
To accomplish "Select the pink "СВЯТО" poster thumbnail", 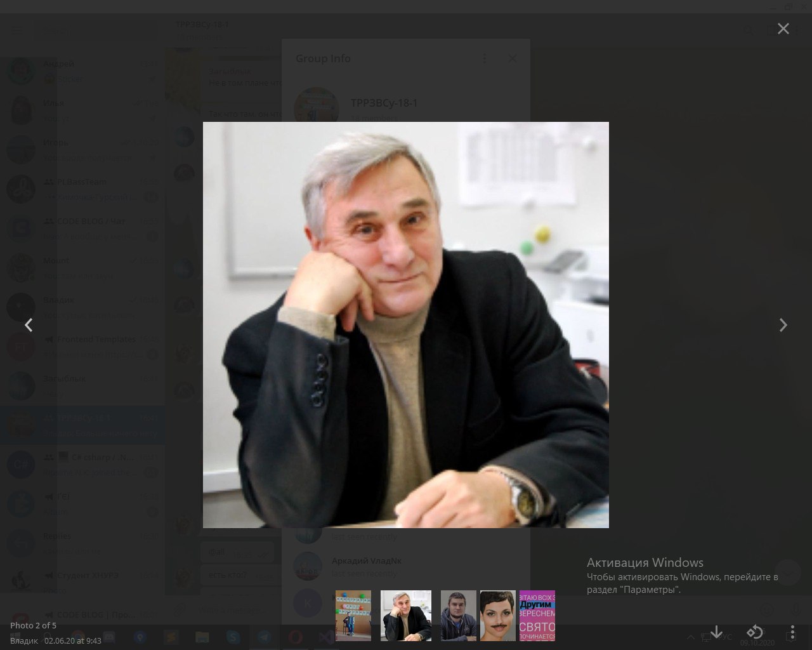I will click(537, 615).
